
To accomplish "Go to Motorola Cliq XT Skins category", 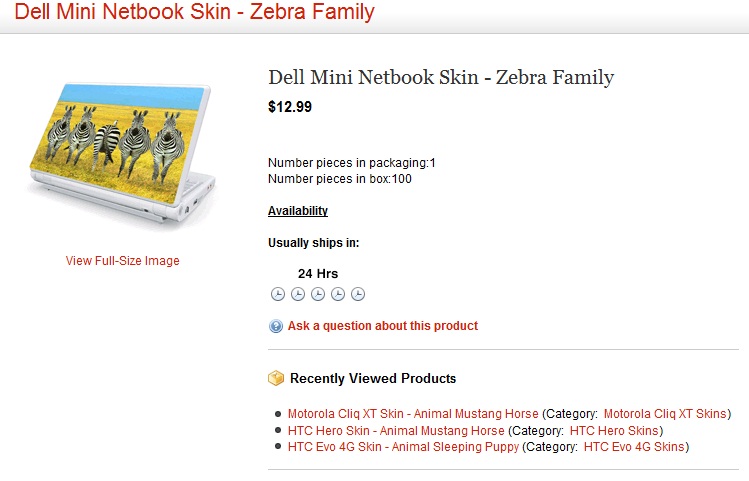I will click(666, 414).
